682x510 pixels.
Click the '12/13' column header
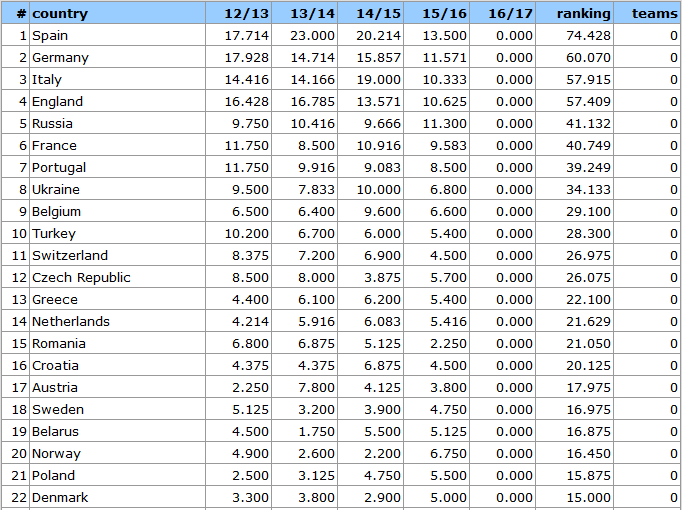(x=238, y=13)
